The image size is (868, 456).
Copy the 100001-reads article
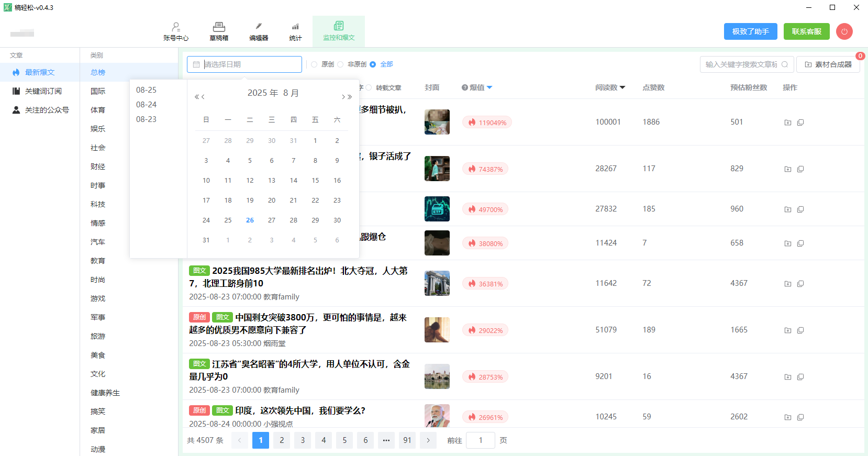(x=800, y=123)
